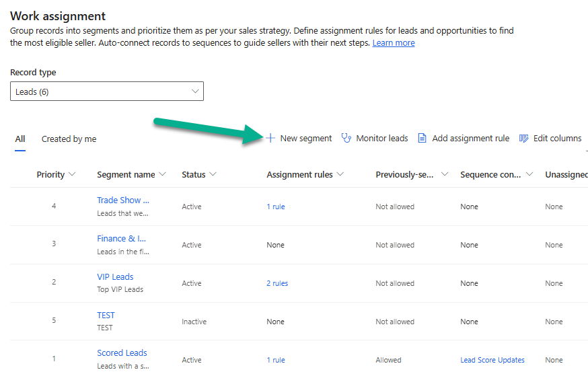
Task: Open the TEST segment link
Action: pyautogui.click(x=106, y=315)
